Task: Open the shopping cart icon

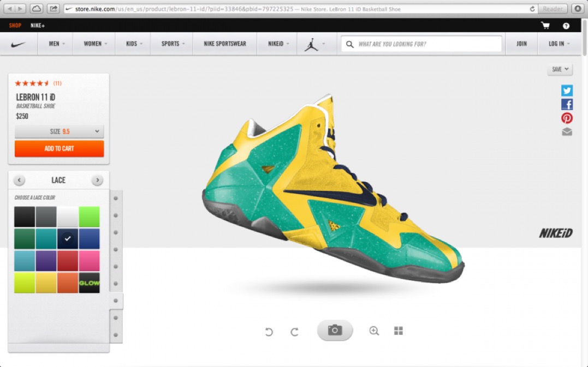Action: click(x=545, y=26)
